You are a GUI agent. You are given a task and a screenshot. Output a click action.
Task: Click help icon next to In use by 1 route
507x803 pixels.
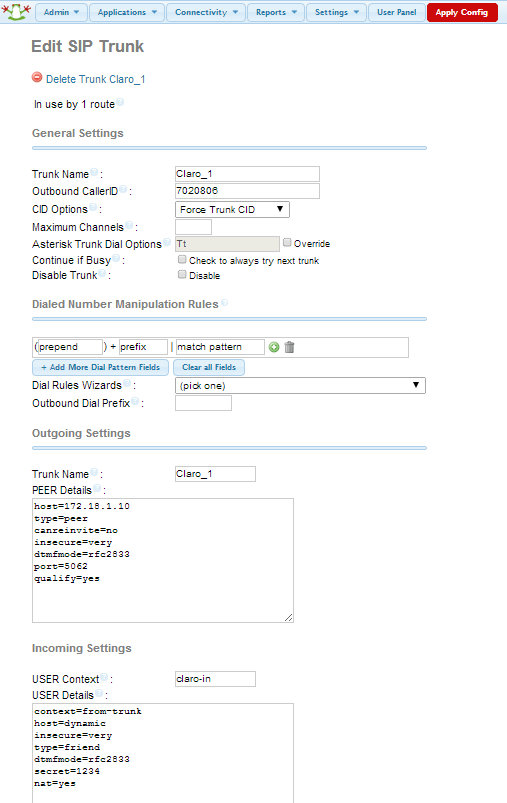coord(120,101)
